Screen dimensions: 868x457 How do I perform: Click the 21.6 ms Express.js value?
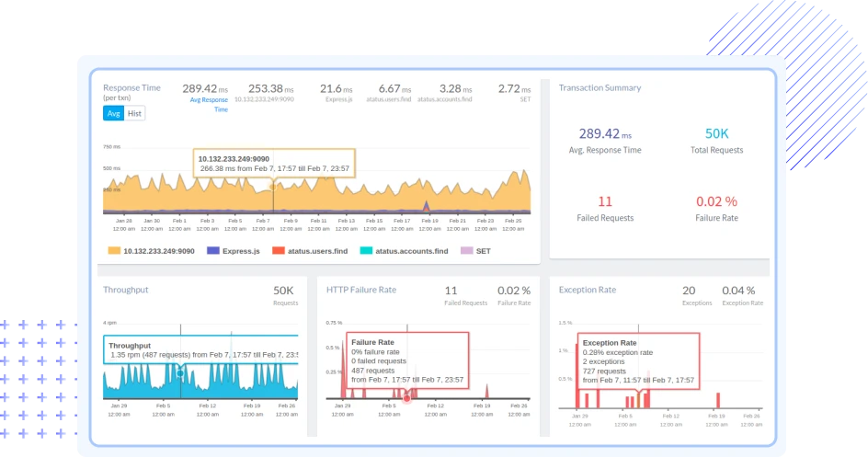pos(336,88)
